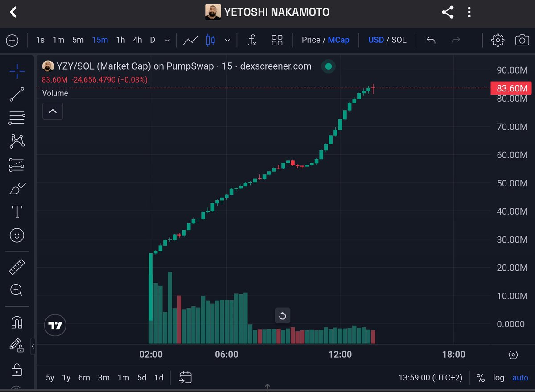
Task: Open the layout grid selector
Action: point(277,40)
